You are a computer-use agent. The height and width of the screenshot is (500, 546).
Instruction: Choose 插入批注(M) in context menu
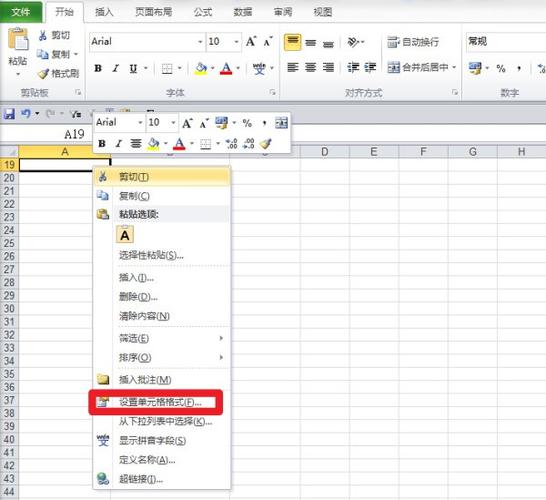click(x=162, y=380)
